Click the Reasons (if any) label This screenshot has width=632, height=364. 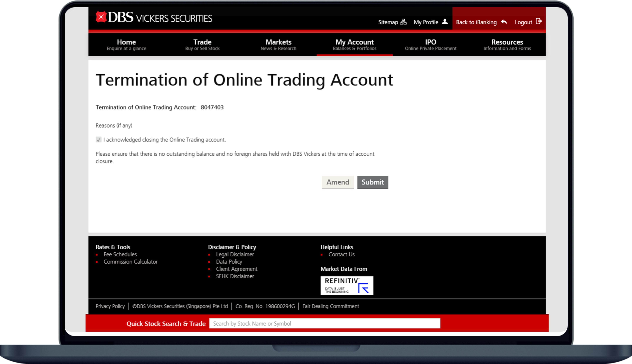(114, 125)
